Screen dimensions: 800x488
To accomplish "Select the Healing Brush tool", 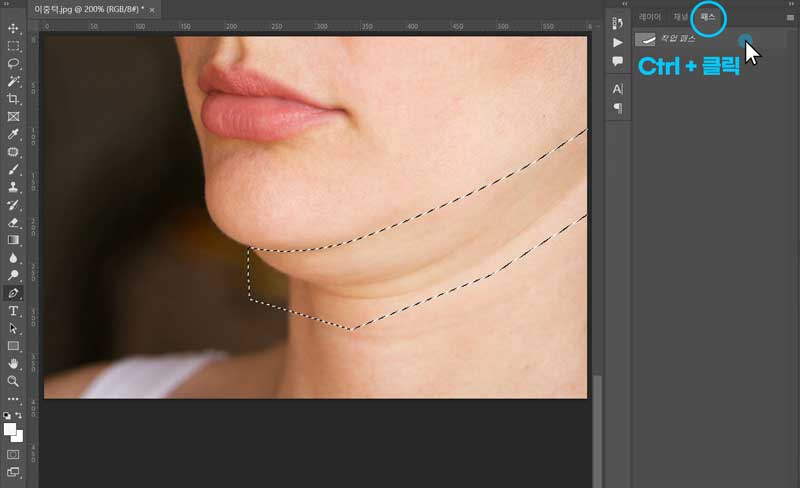I will [13, 152].
